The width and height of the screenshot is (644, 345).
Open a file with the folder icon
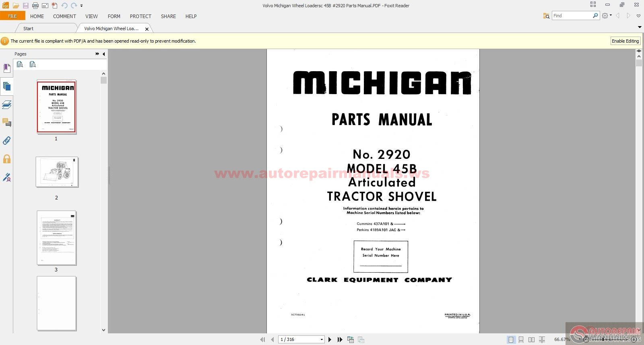pyautogui.click(x=16, y=6)
